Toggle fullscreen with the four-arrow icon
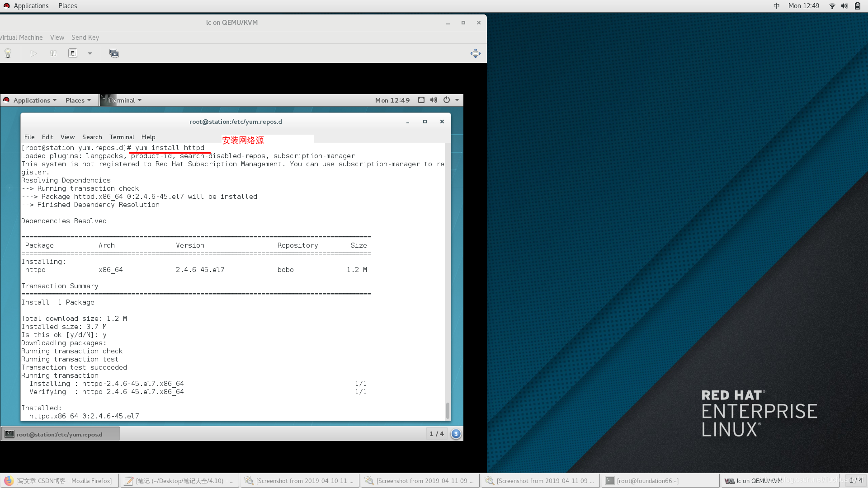The height and width of the screenshot is (488, 868). coord(476,53)
